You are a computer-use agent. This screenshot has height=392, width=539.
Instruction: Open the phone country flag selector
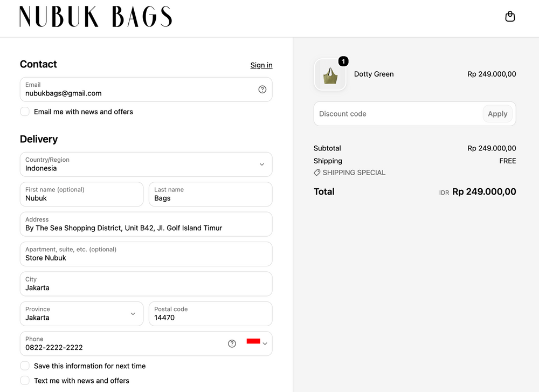coord(257,342)
